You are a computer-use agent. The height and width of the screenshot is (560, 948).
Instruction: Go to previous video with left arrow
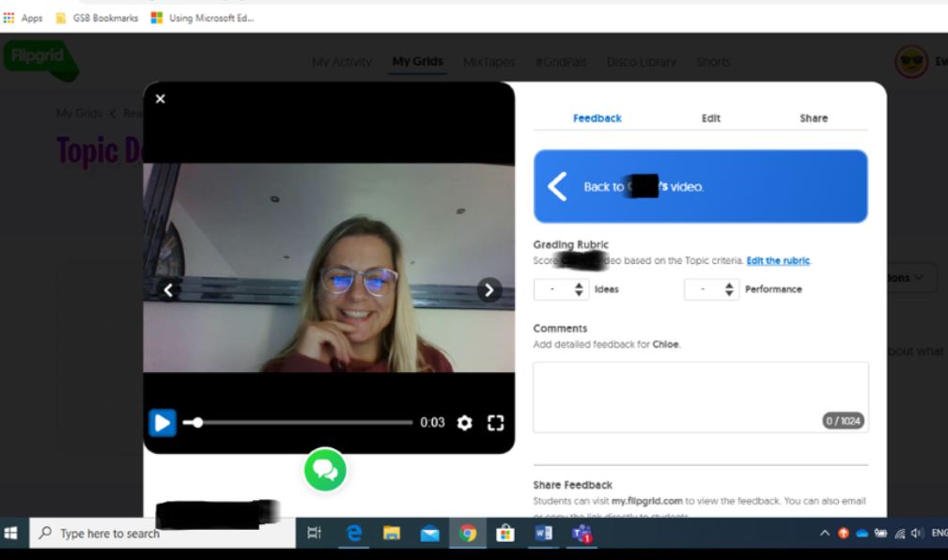point(169,290)
